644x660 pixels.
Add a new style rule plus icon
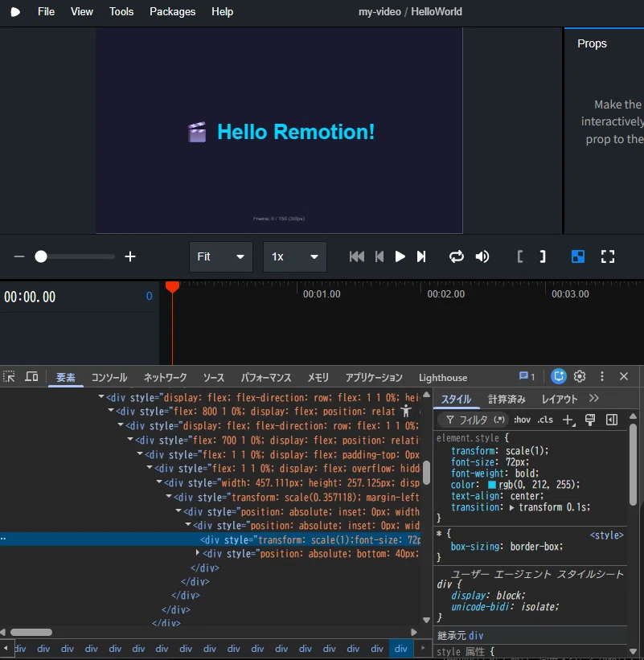[568, 420]
